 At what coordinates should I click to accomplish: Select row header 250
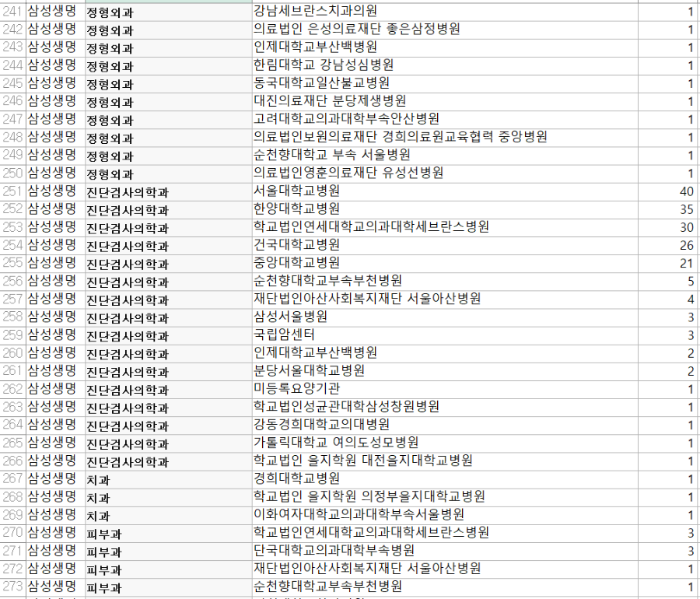coord(13,173)
